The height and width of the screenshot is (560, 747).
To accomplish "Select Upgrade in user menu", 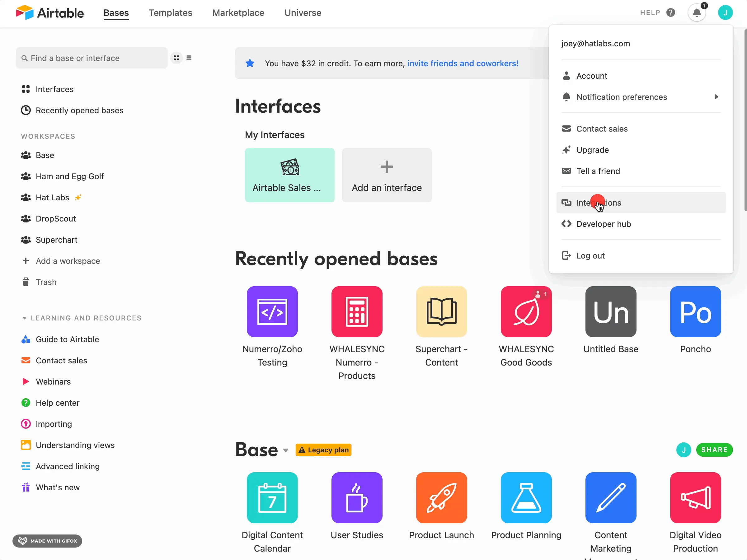I will (x=641, y=150).
